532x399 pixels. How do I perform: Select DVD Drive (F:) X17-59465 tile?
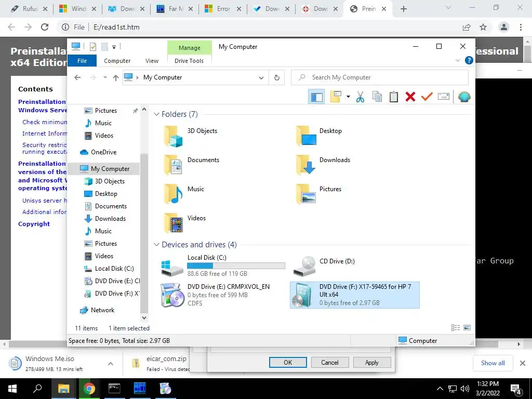click(354, 295)
